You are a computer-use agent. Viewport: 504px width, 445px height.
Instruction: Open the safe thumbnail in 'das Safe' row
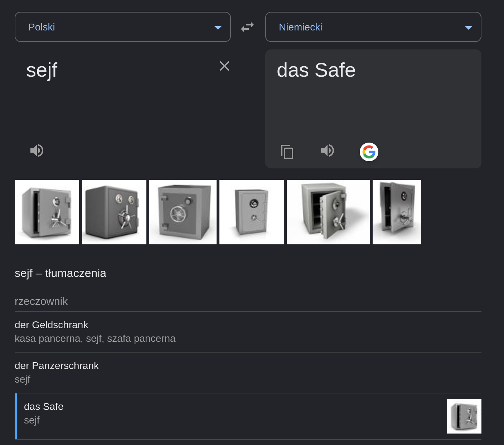click(464, 416)
